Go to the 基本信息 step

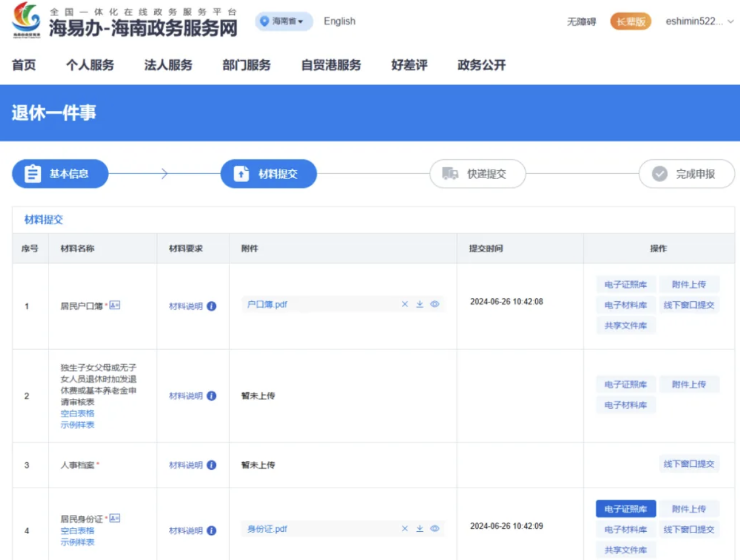click(x=60, y=174)
